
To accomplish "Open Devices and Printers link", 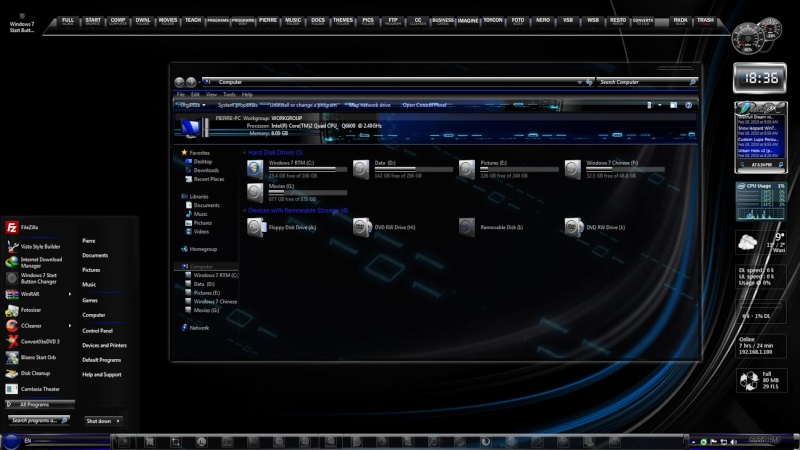I will pos(105,345).
